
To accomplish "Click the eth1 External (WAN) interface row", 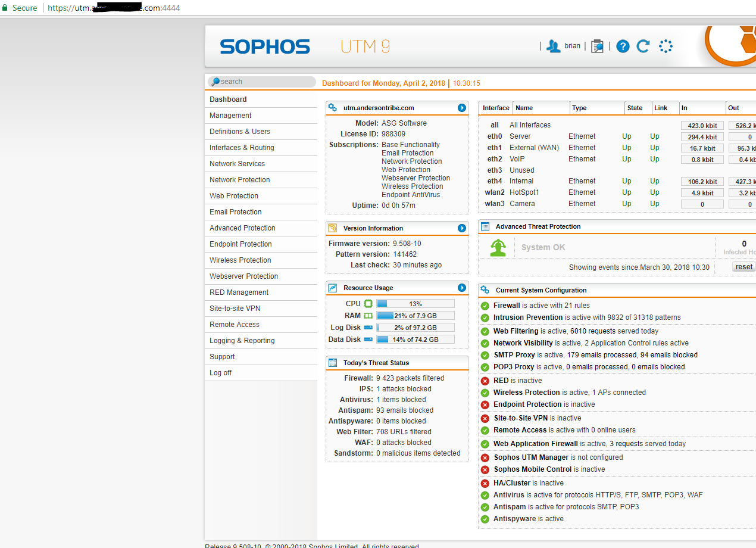I will [x=617, y=148].
